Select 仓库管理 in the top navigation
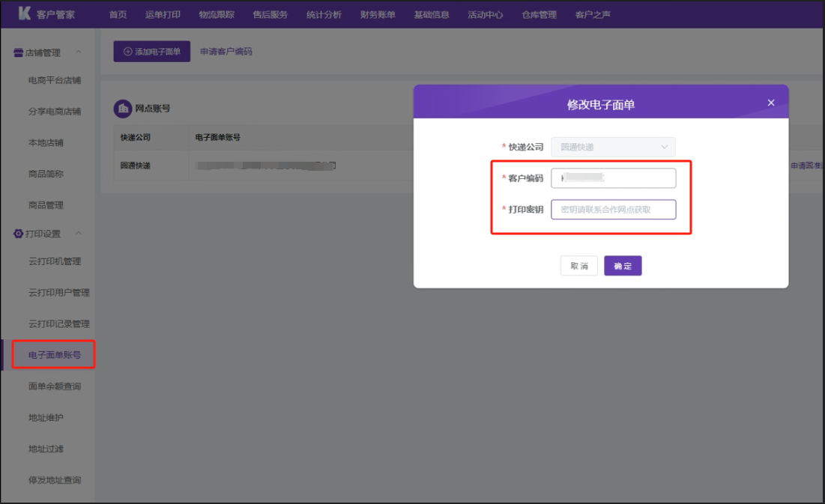This screenshot has width=825, height=504. coord(540,15)
